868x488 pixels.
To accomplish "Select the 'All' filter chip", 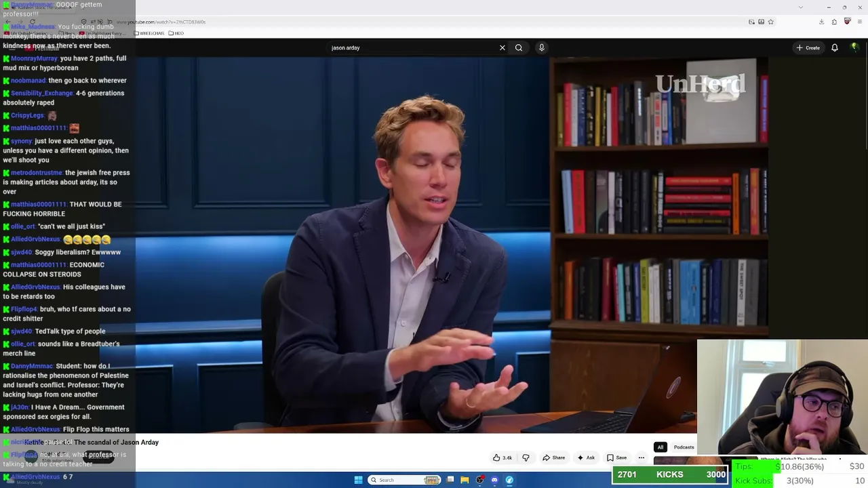I will (x=660, y=447).
